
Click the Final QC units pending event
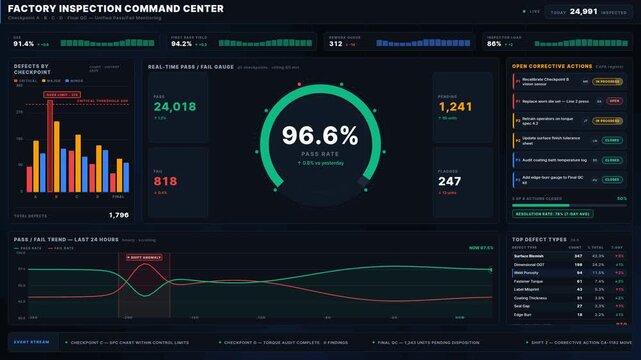428,342
